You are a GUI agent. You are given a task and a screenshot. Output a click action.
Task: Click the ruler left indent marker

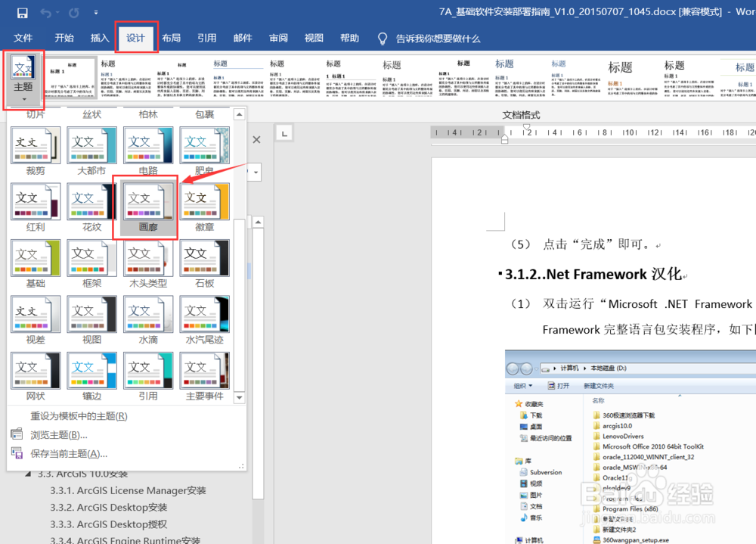pos(504,139)
